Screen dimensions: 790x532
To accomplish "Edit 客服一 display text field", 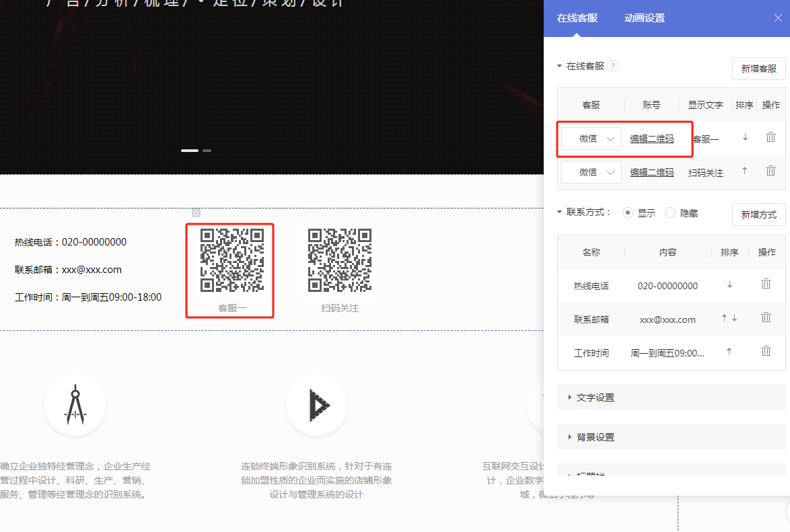I will 705,139.
